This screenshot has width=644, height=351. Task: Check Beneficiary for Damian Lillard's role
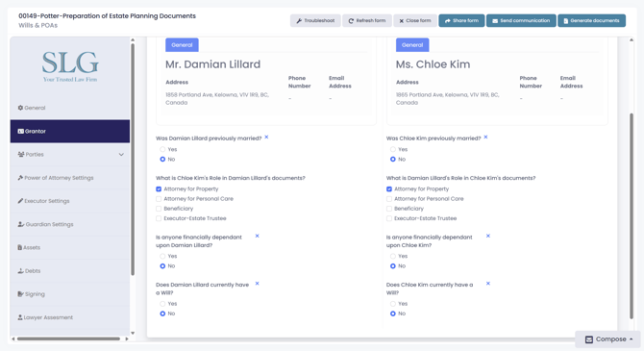coord(389,209)
